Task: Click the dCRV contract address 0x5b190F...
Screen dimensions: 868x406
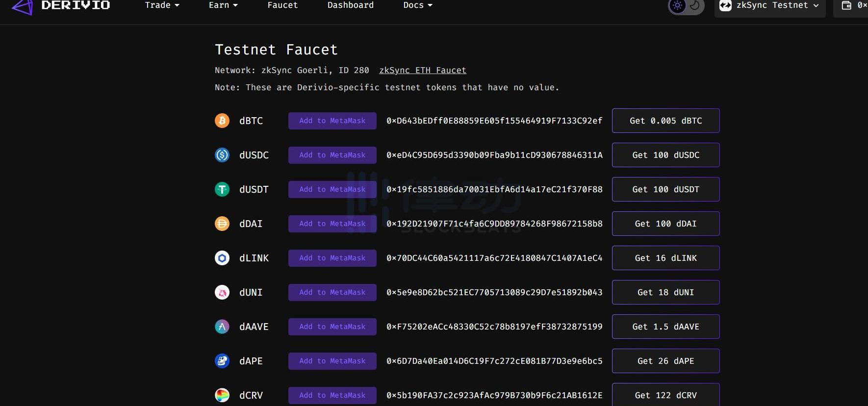Action: (x=494, y=395)
